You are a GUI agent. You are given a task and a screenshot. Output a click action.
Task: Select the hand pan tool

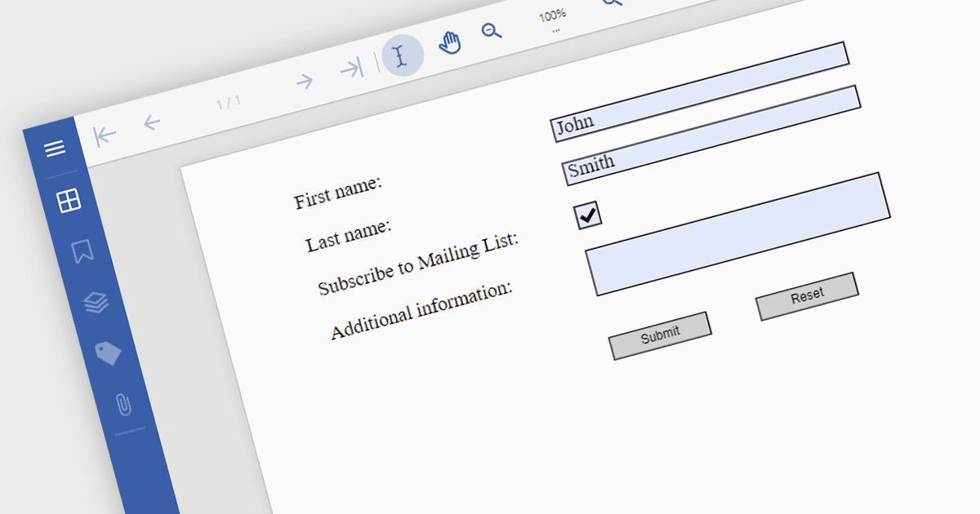449,42
